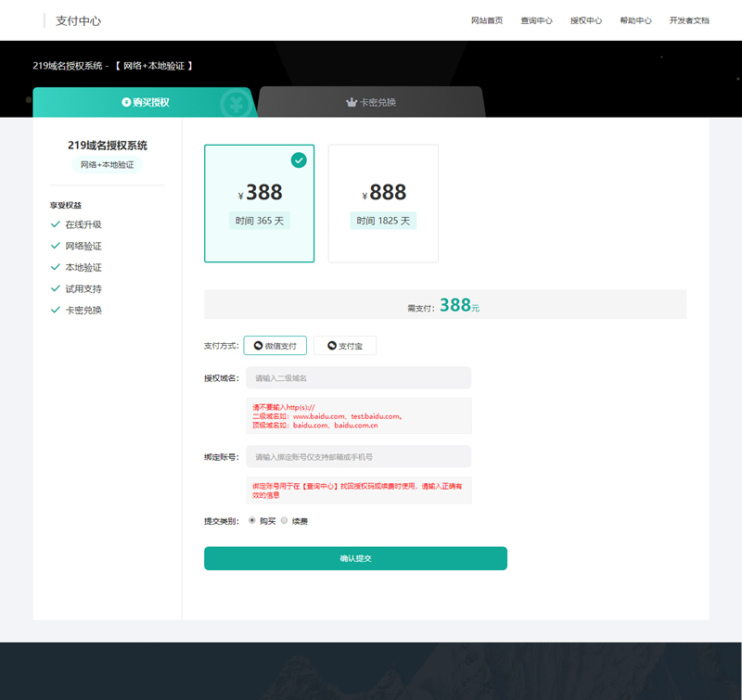Select the 购买 radio button
Screen dimensions: 742x700
click(252, 521)
